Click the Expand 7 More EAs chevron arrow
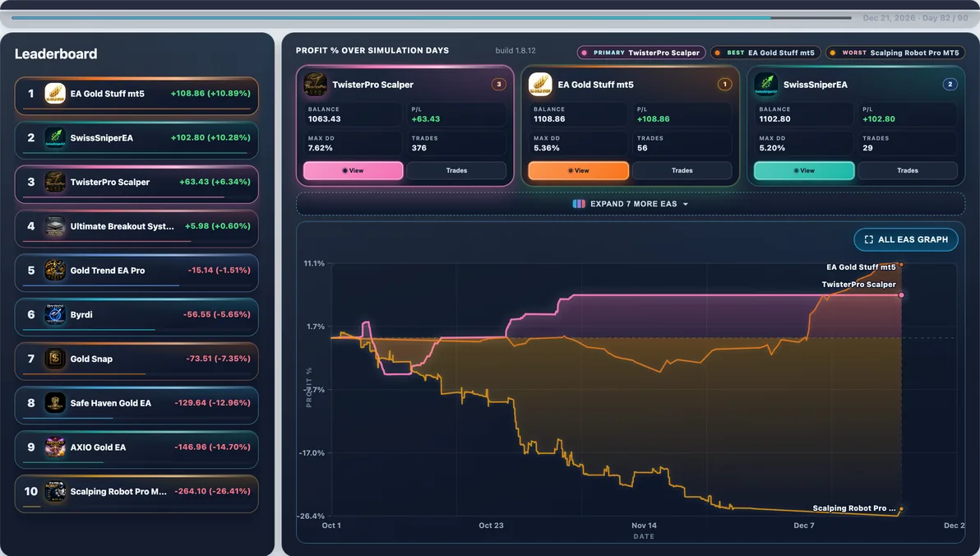The height and width of the screenshot is (556, 980). (x=686, y=205)
